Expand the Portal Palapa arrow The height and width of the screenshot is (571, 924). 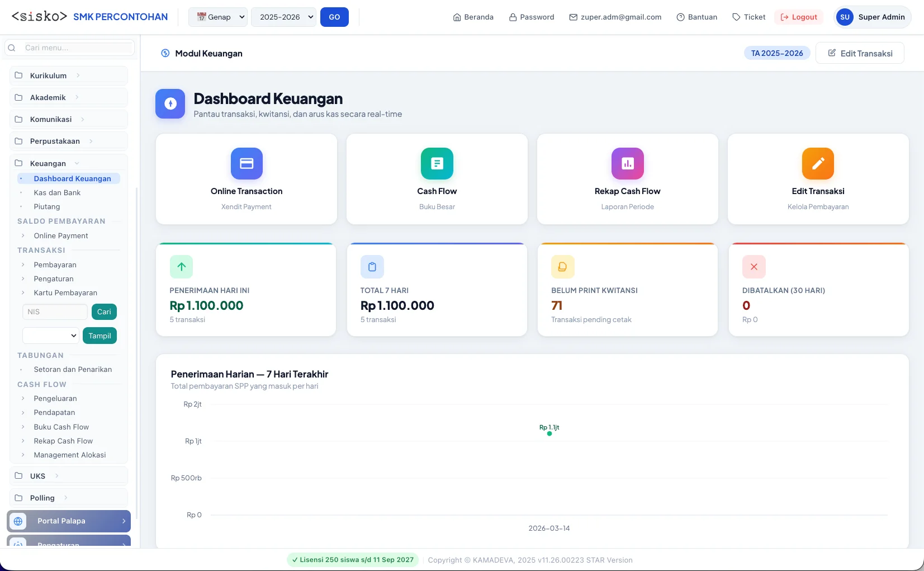click(x=124, y=521)
